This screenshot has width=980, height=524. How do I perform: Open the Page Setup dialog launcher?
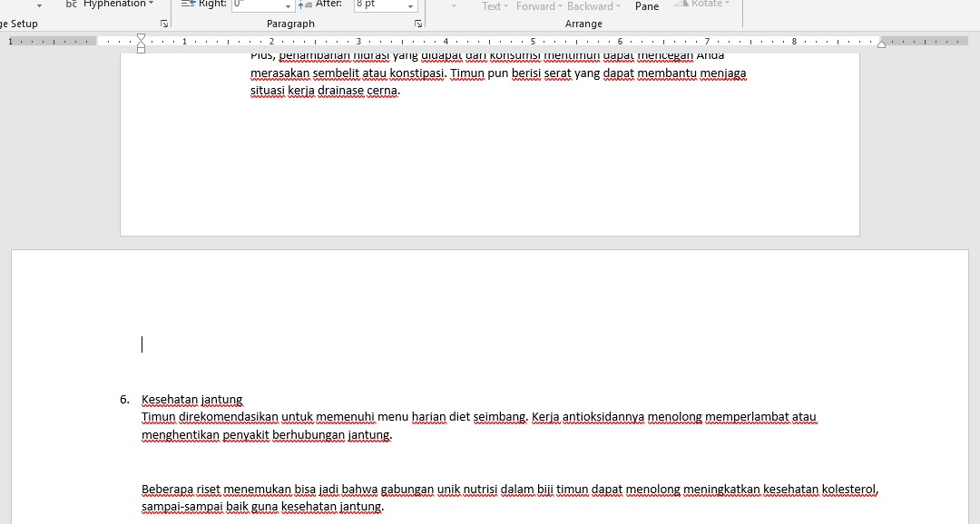(x=164, y=24)
